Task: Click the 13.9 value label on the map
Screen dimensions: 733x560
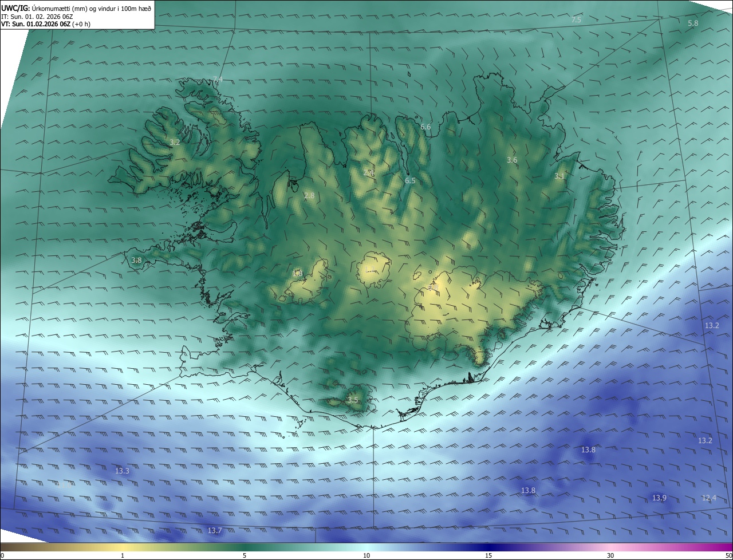Action: [659, 498]
